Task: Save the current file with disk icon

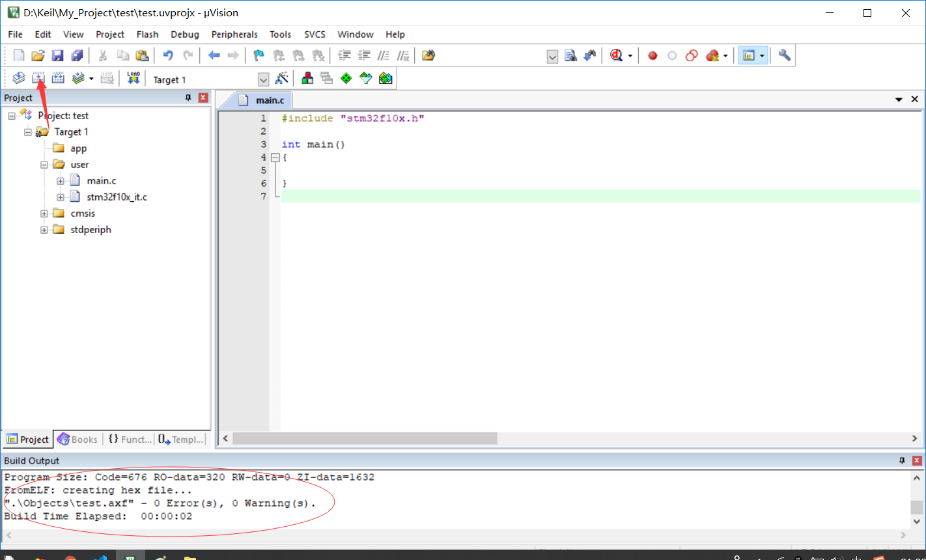Action: point(57,56)
